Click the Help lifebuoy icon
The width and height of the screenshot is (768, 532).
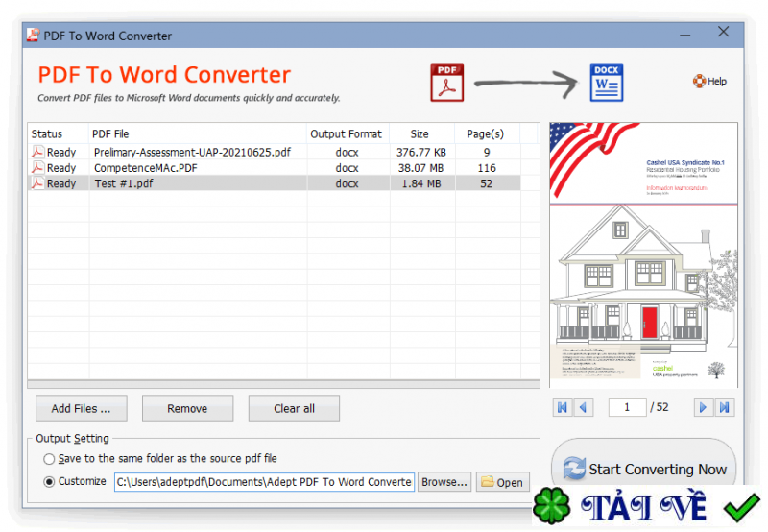pos(699,81)
